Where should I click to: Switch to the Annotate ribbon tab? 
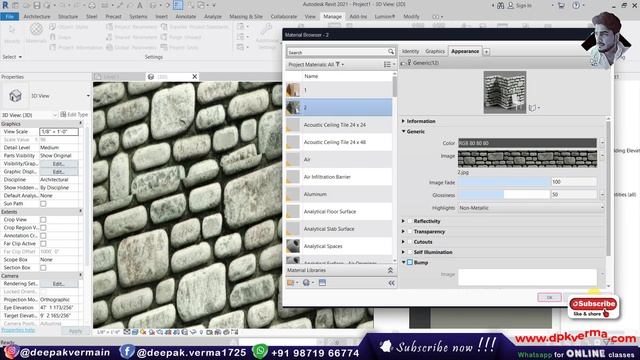[186, 16]
